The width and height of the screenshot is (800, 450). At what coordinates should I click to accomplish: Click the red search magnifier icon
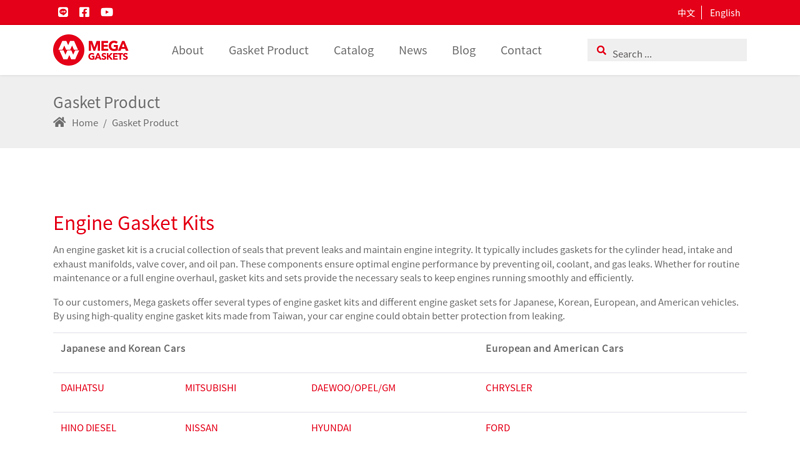point(602,51)
